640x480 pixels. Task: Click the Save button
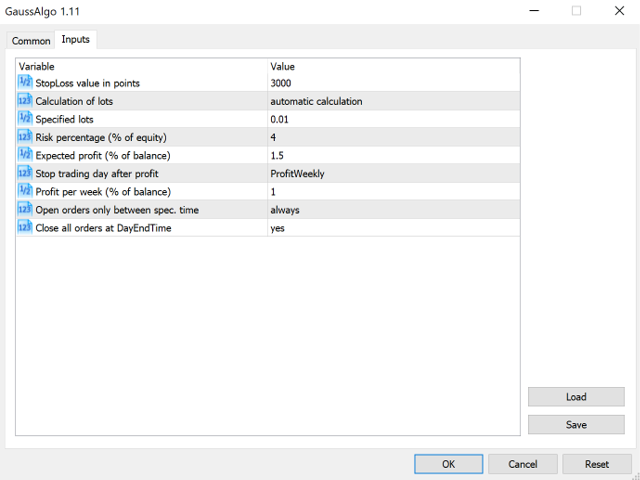coord(576,425)
